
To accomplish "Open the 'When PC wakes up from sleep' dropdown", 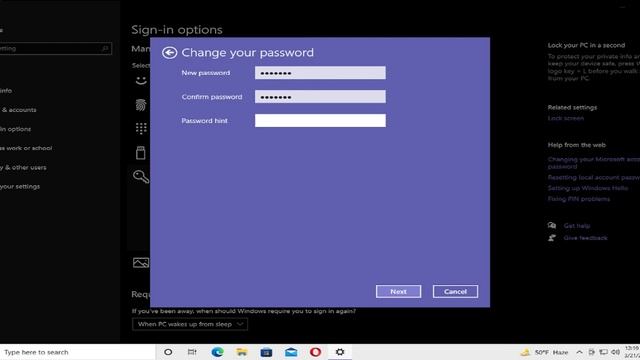I will [x=190, y=324].
